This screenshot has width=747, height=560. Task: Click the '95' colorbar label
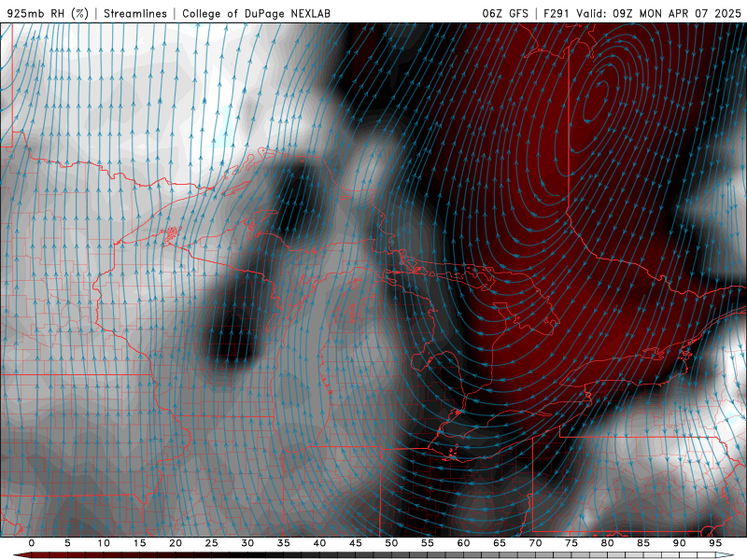point(715,543)
